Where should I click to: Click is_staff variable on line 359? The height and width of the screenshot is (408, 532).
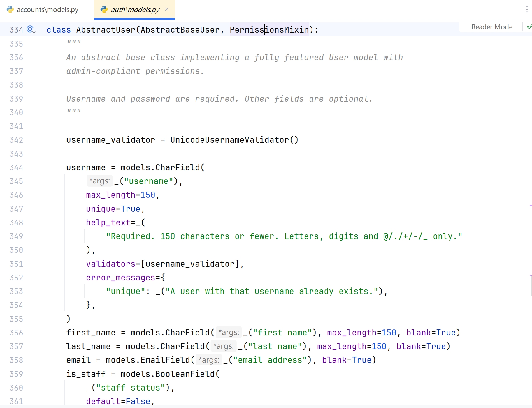pyautogui.click(x=86, y=374)
